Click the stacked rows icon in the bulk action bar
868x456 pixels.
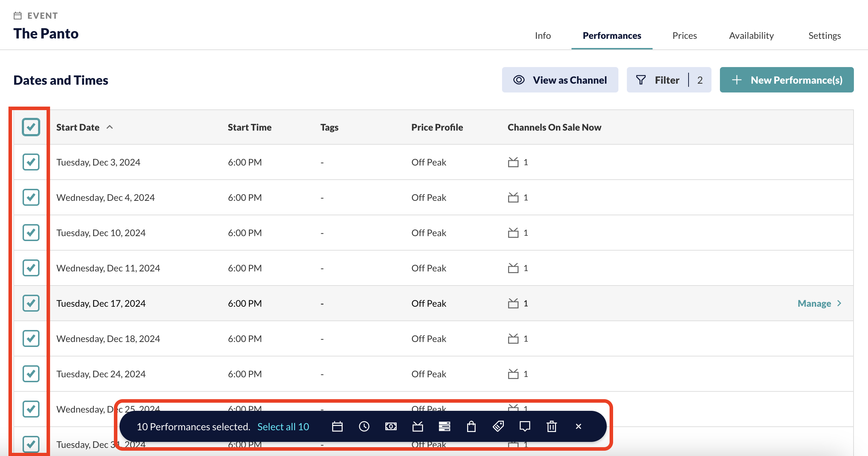445,426
